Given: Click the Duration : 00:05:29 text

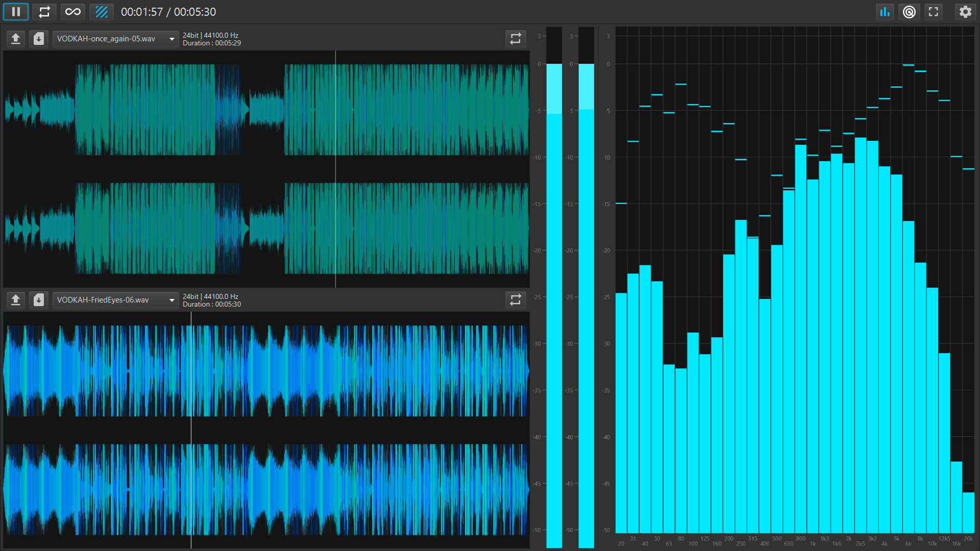Looking at the screenshot, I should click(212, 43).
